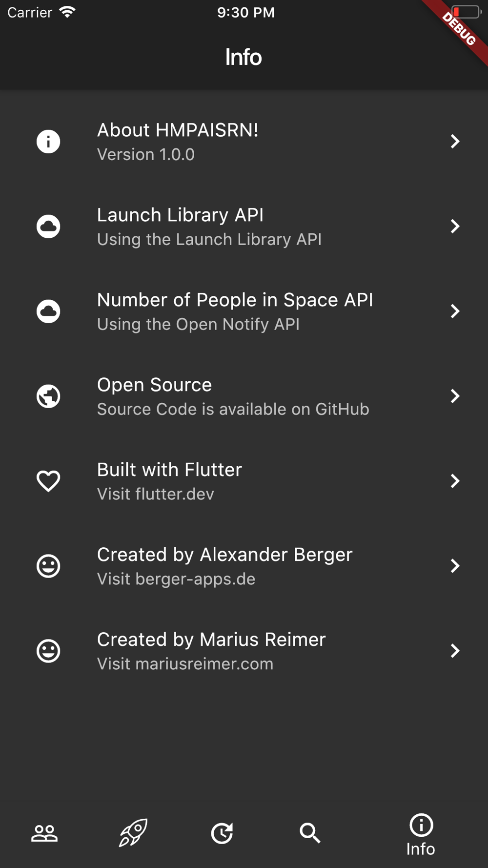Open the history clock tab
The image size is (488, 868).
pos(222,833)
